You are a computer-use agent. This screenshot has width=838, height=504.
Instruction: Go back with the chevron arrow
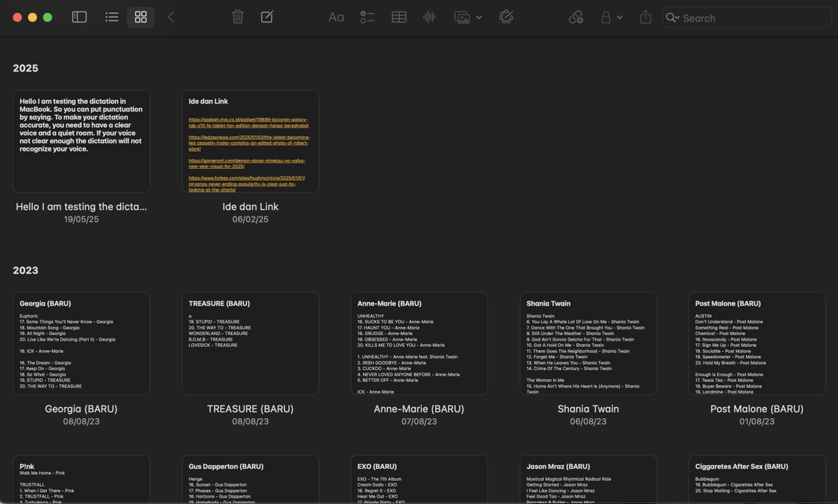click(171, 17)
